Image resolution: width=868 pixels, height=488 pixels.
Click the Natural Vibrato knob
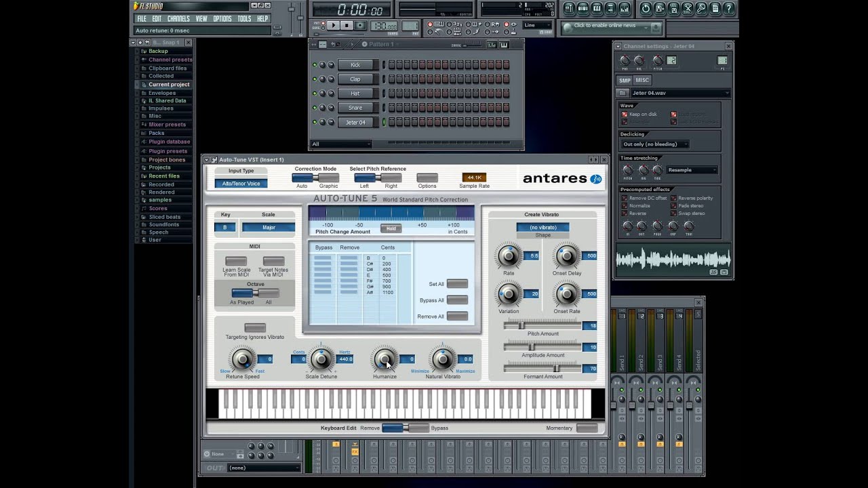443,359
